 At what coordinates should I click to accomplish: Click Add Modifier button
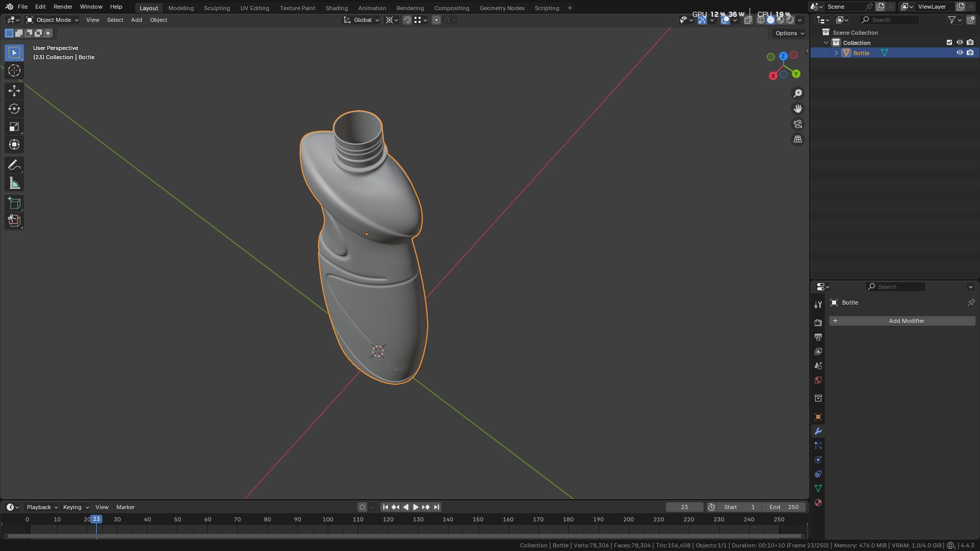tap(902, 321)
